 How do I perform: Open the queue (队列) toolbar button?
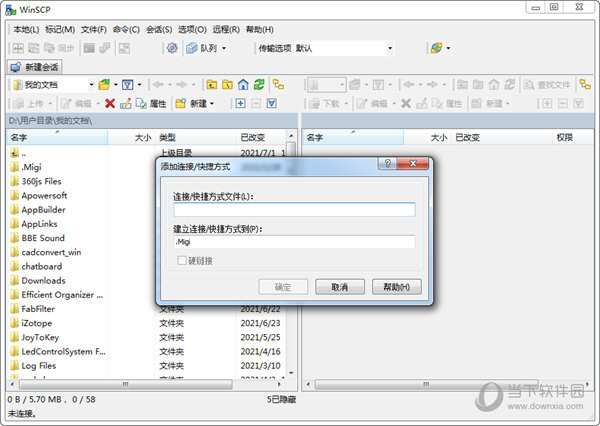click(202, 48)
